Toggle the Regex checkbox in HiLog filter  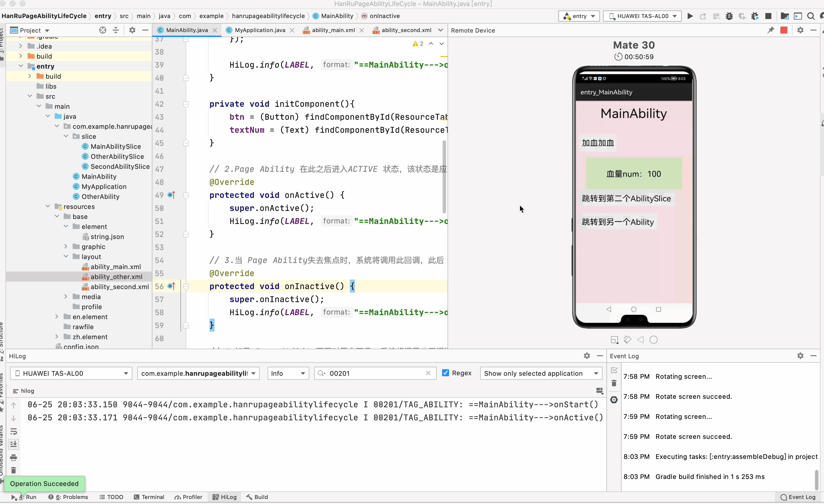click(x=446, y=373)
